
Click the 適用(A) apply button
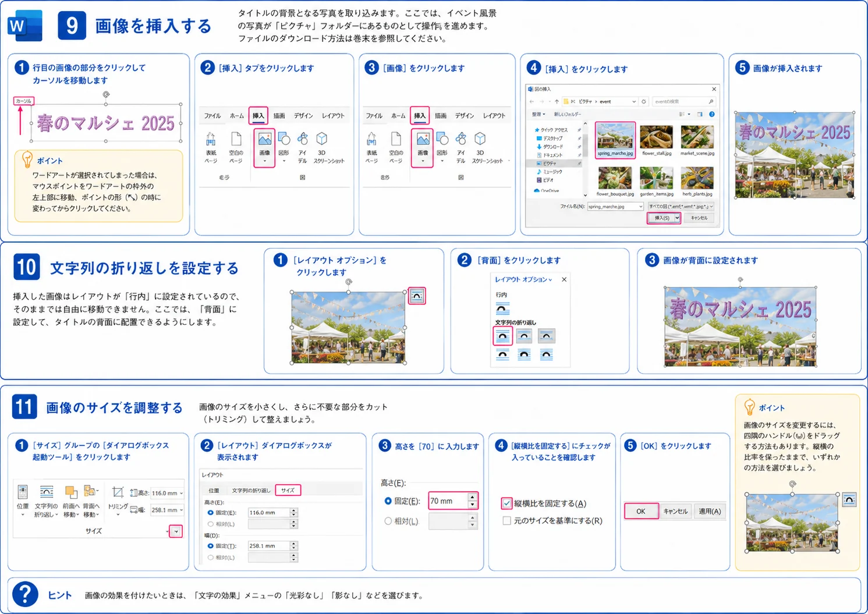[x=710, y=511]
